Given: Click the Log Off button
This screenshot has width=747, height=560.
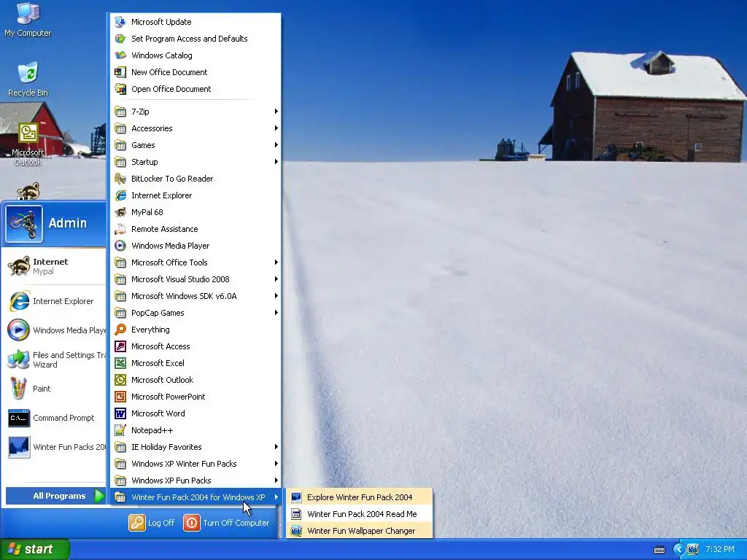Looking at the screenshot, I should coord(152,523).
